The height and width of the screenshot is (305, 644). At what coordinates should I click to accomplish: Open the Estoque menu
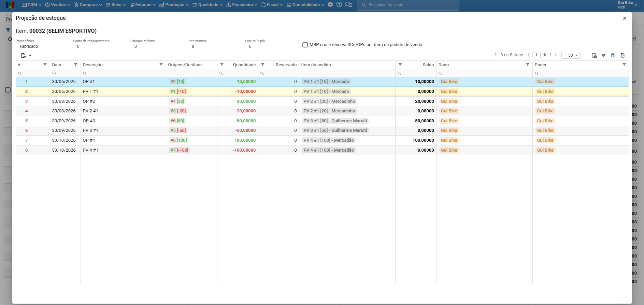(143, 5)
